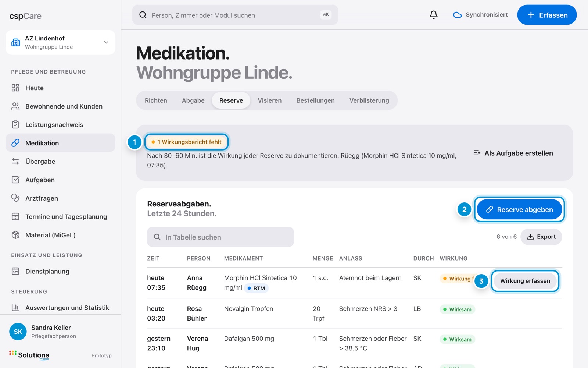The width and height of the screenshot is (588, 368).
Task: Click the Medikation pill icon in sidebar
Action: click(x=15, y=143)
